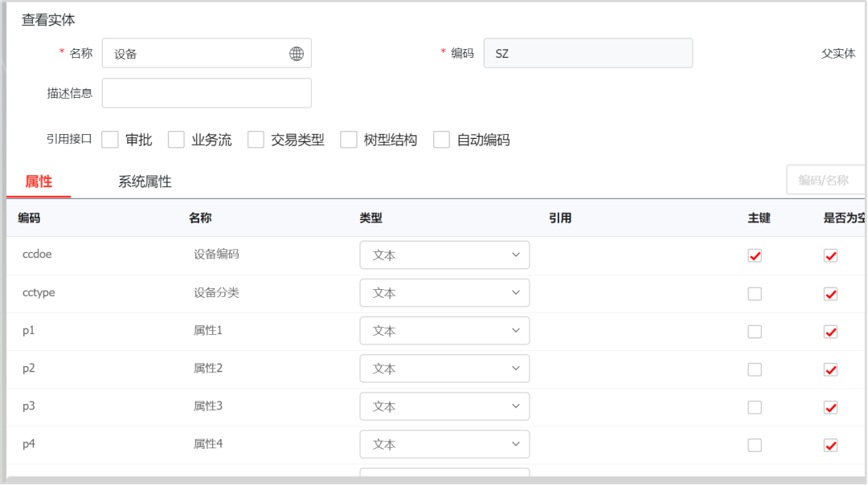The width and height of the screenshot is (868, 485).
Task: Tick the 业务流 interface checkbox
Action: coord(177,140)
